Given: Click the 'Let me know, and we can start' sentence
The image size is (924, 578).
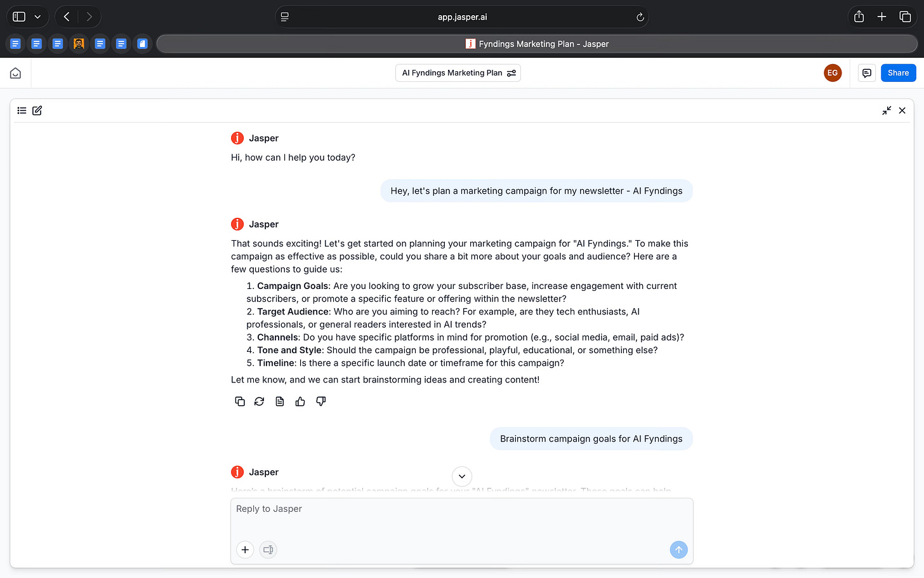Looking at the screenshot, I should pyautogui.click(x=385, y=380).
